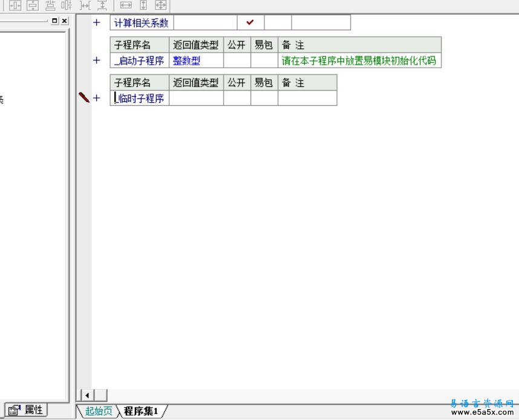
Task: Apply the make same height tool
Action: [x=143, y=5]
